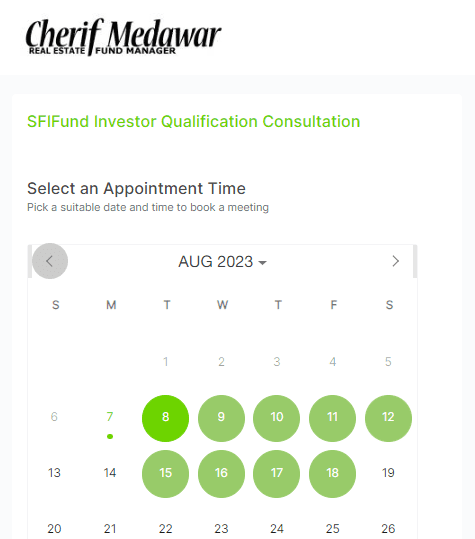The image size is (475, 539).
Task: Select Friday August 11
Action: [332, 418]
